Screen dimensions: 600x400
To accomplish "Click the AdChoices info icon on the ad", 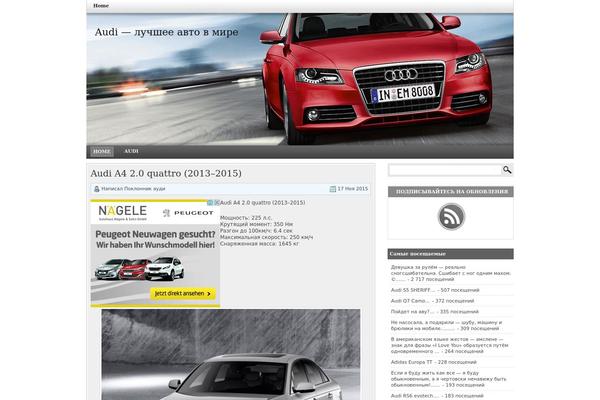I will [x=210, y=202].
